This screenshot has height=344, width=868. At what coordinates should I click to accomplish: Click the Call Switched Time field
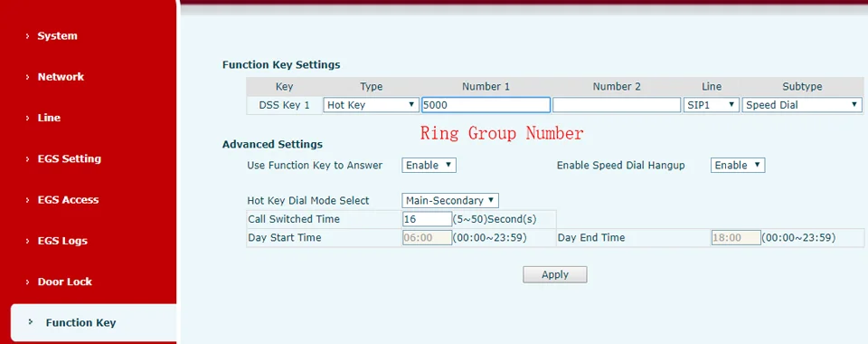pyautogui.click(x=428, y=219)
